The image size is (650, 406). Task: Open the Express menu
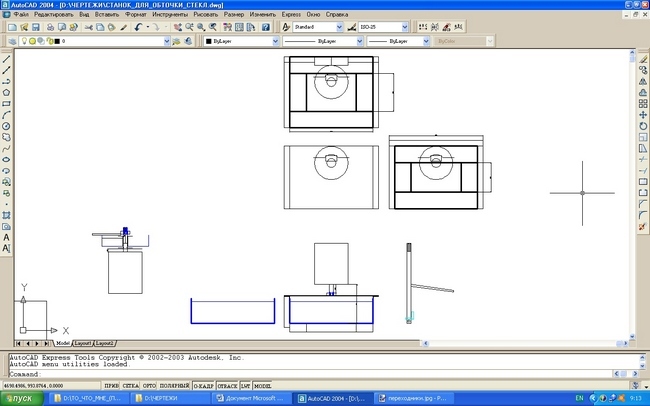[x=291, y=15]
